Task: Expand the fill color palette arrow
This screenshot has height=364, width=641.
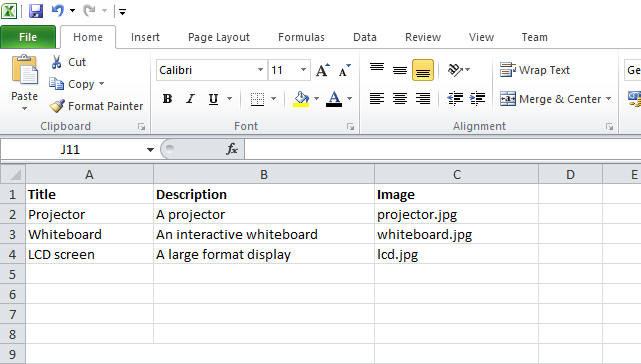Action: tap(316, 99)
